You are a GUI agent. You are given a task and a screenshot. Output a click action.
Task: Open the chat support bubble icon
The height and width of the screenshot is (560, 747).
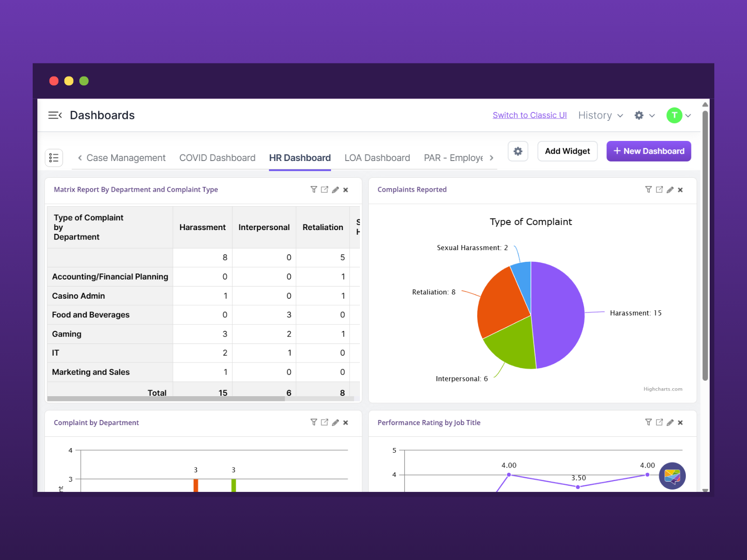pyautogui.click(x=672, y=476)
